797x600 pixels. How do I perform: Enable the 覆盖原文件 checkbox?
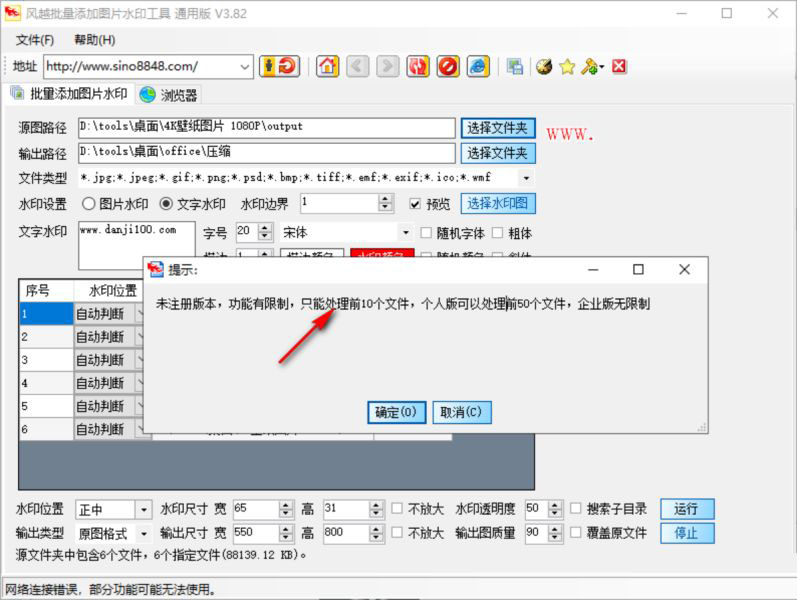pos(576,532)
